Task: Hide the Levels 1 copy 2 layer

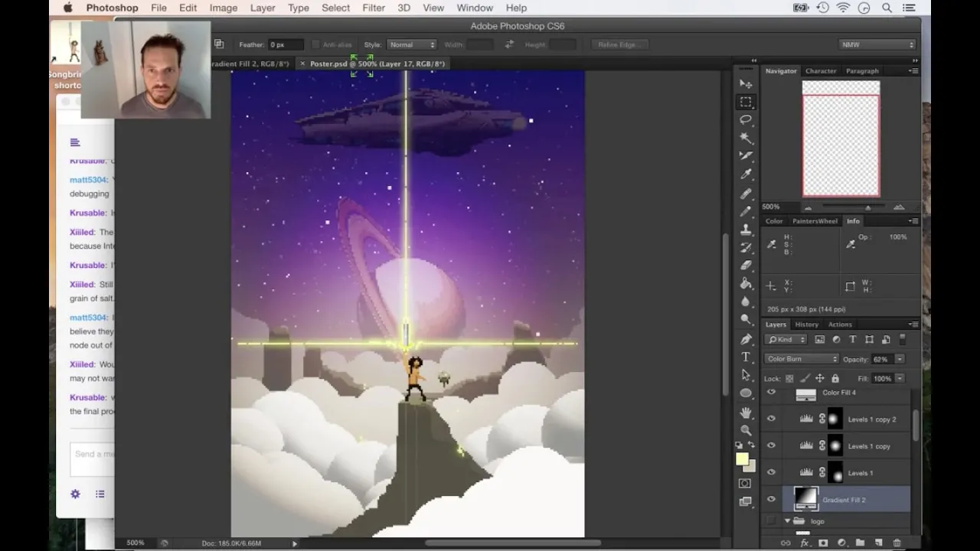Action: [x=771, y=419]
